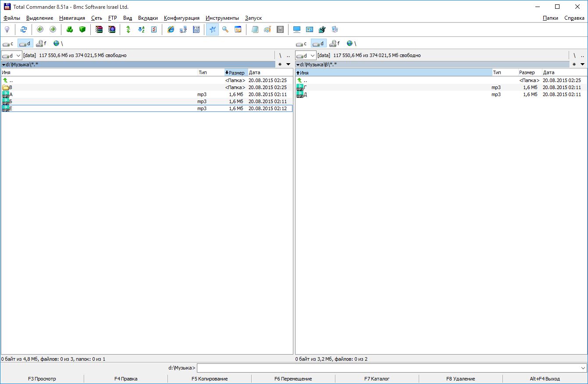Toggle the highlighted star toolbar button

click(212, 29)
